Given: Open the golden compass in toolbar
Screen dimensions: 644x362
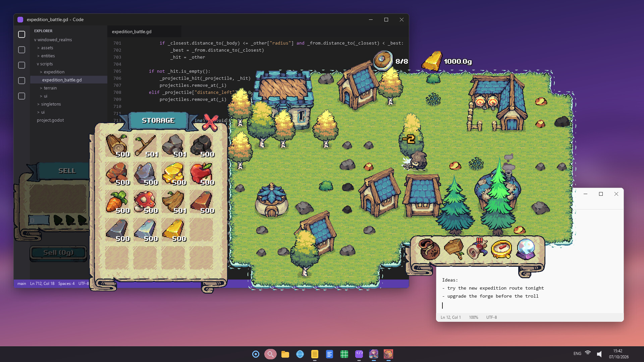Looking at the screenshot, I should [501, 249].
